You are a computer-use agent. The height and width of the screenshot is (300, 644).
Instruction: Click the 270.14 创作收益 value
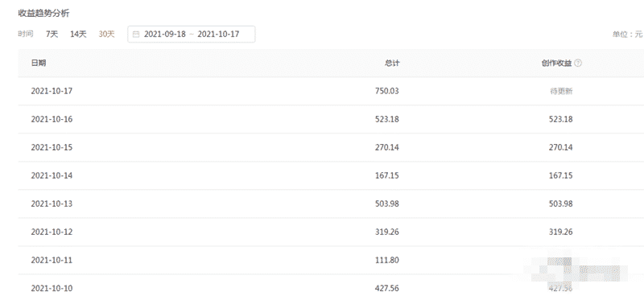pyautogui.click(x=560, y=147)
